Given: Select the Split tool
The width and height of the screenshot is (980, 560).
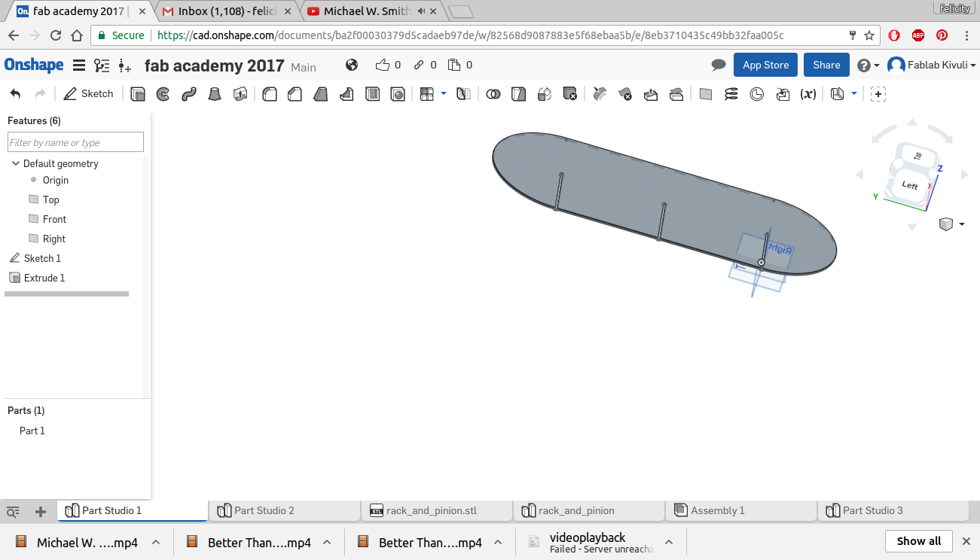Looking at the screenshot, I should [518, 94].
